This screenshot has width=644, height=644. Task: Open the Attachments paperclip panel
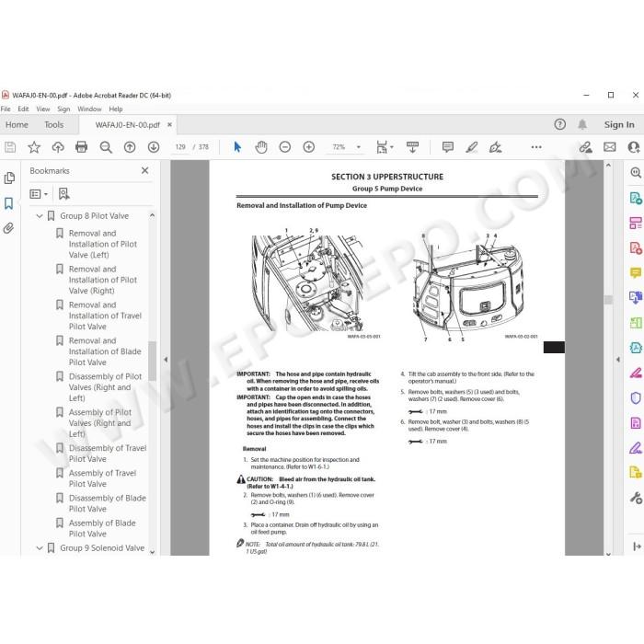tap(8, 228)
